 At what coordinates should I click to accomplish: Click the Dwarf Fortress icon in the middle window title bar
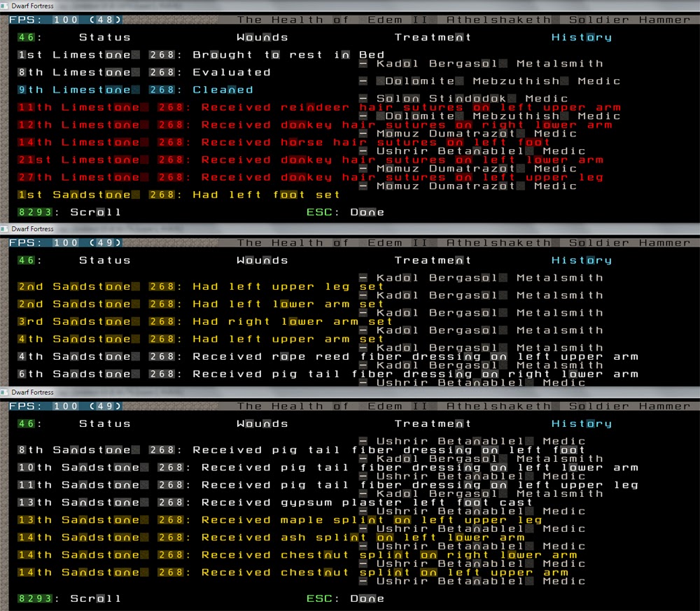[4, 229]
